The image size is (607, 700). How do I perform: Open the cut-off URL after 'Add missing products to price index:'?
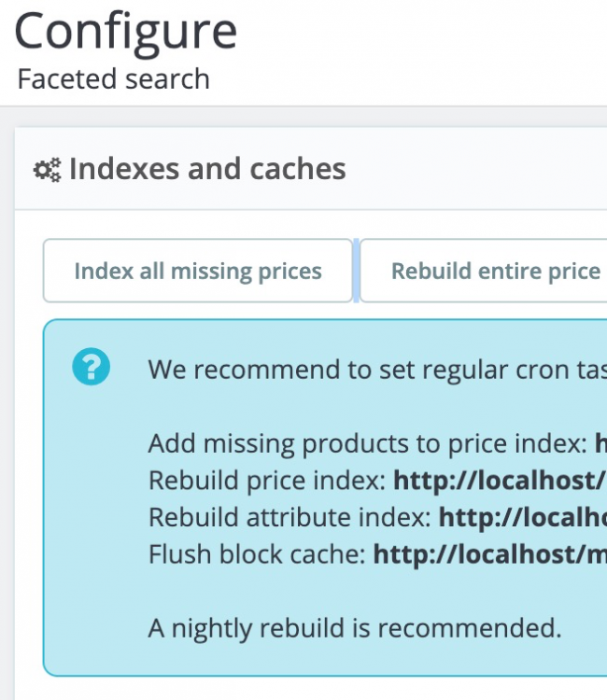tap(600, 442)
